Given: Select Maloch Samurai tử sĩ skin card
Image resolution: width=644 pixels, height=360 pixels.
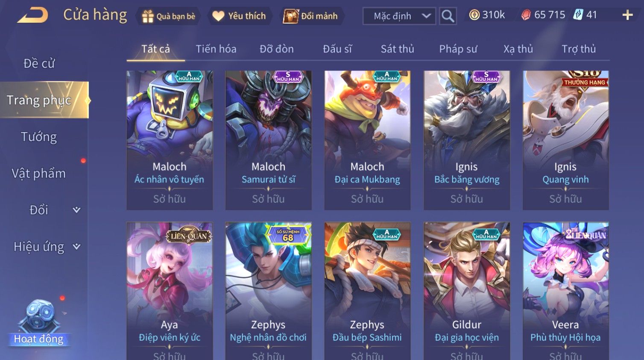Looking at the screenshot, I should click(268, 140).
